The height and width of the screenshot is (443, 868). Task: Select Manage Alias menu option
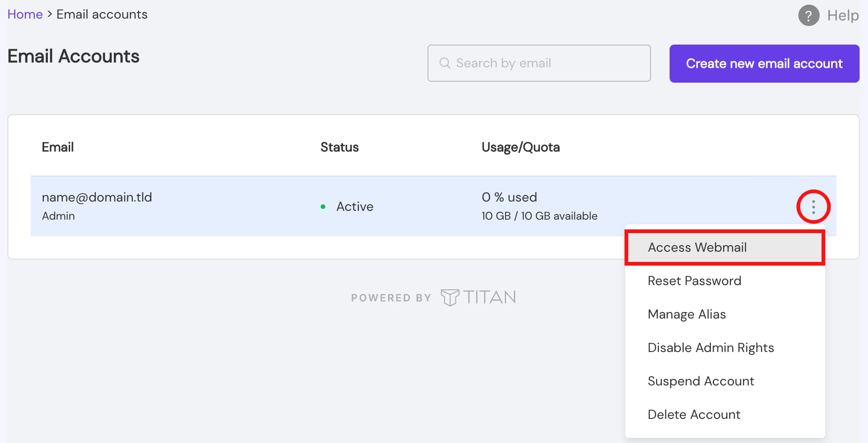(x=686, y=314)
